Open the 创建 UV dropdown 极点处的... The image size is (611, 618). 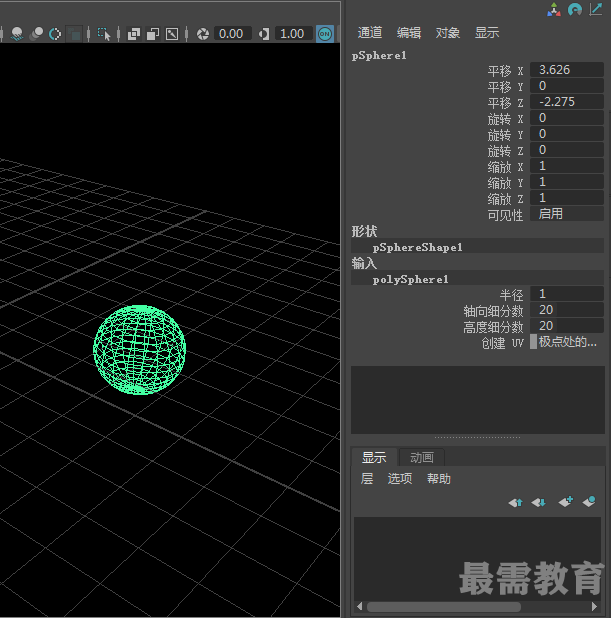point(566,342)
